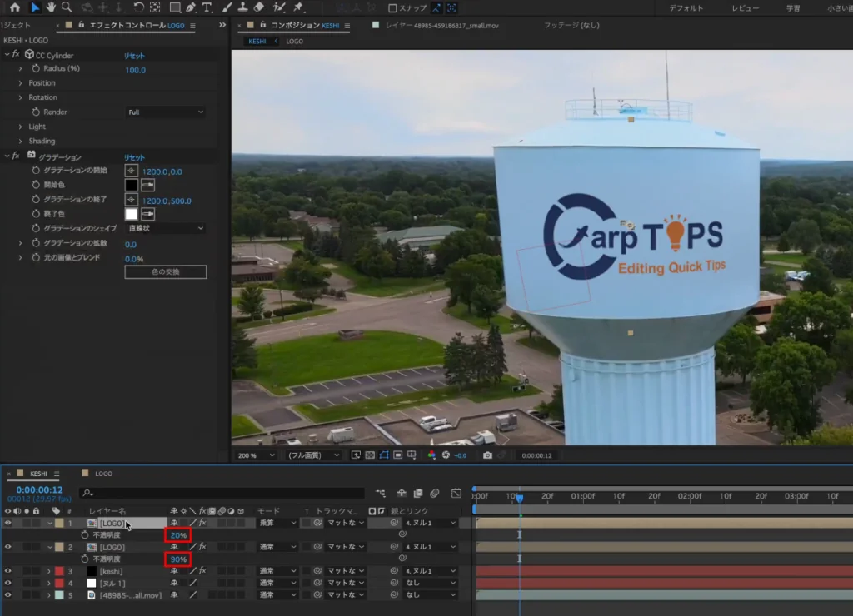Click the layer 1 tan label color swatch

[59, 523]
